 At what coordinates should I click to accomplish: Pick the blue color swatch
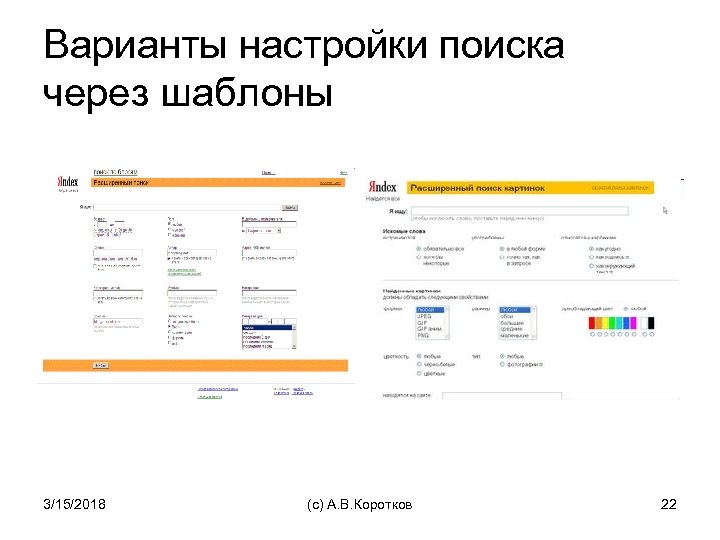(x=627, y=323)
